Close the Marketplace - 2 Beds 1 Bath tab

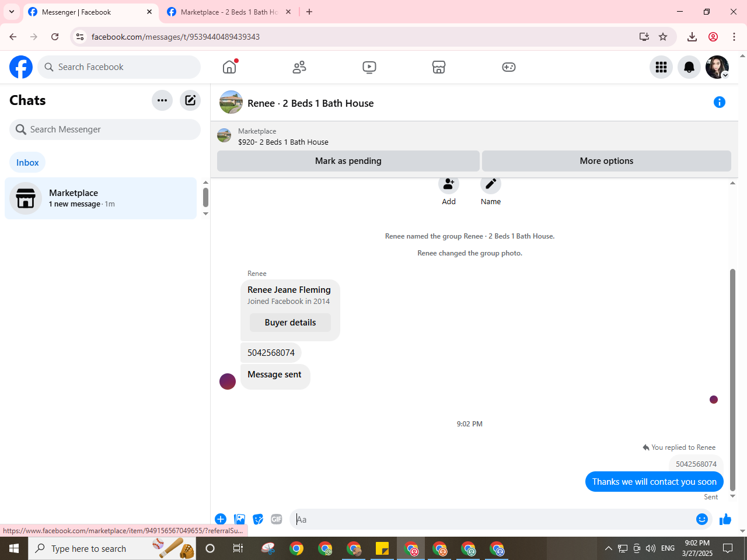click(288, 12)
